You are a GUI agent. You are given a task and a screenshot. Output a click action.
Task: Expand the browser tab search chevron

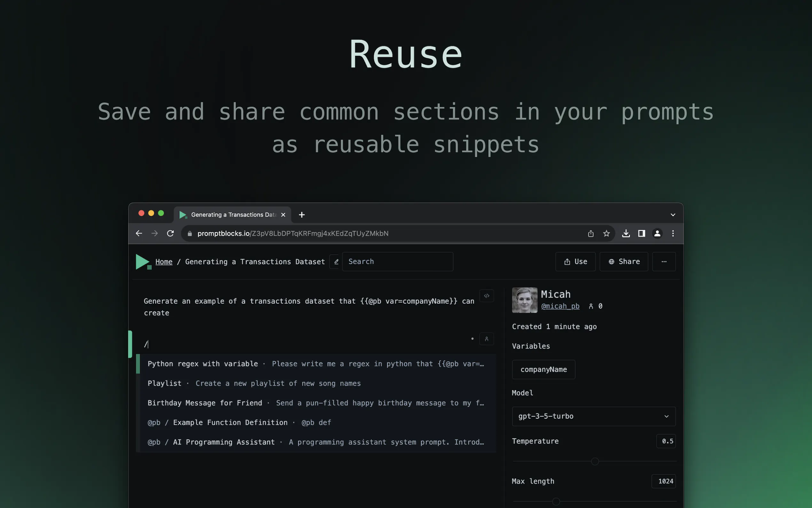click(673, 215)
